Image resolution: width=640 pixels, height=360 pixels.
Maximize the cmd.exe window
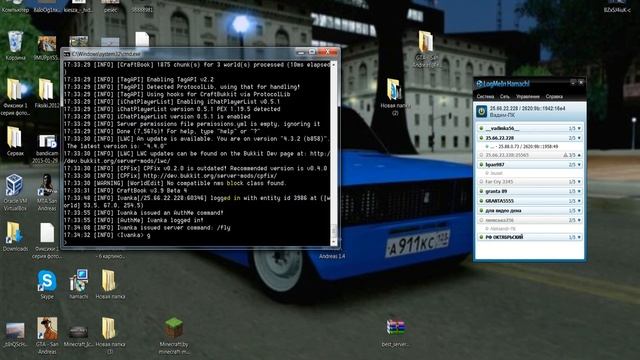pos(312,52)
